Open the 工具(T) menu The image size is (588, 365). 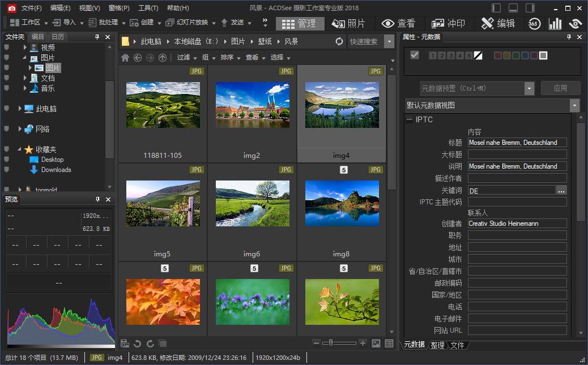click(148, 8)
